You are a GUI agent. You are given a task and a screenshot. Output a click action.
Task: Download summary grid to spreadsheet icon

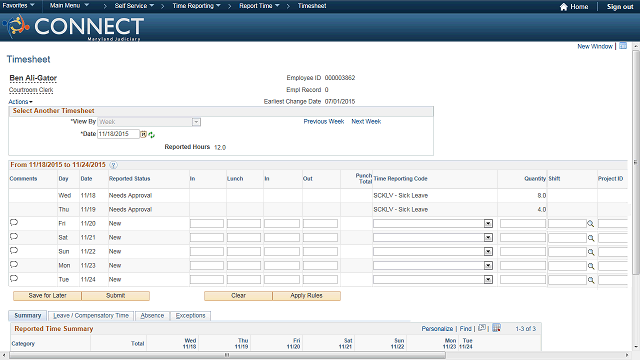[x=496, y=328]
